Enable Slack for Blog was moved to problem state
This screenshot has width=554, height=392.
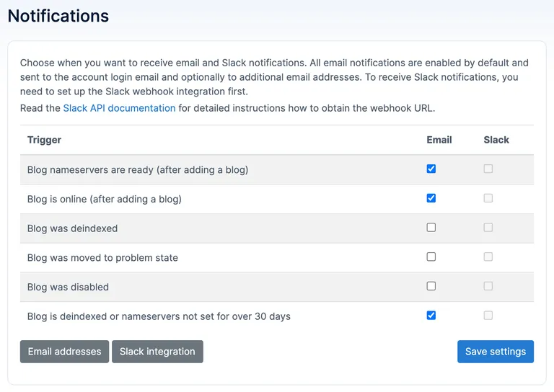(488, 257)
